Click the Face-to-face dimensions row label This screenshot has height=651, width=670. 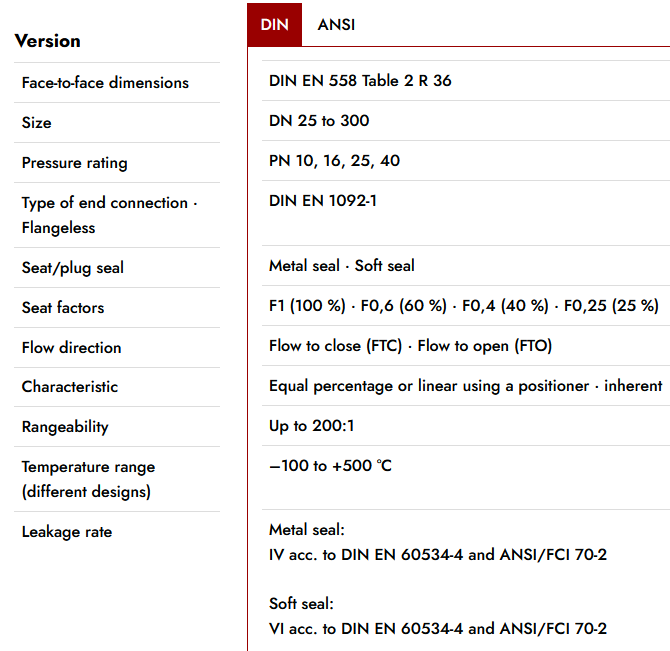click(105, 83)
